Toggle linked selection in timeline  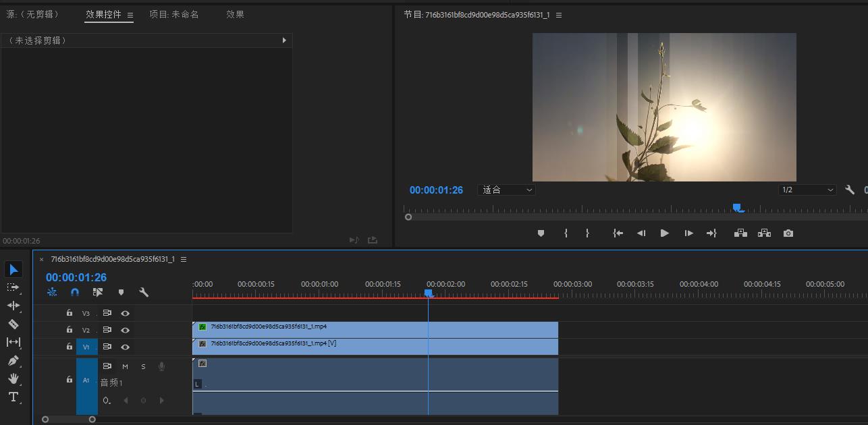coord(98,292)
